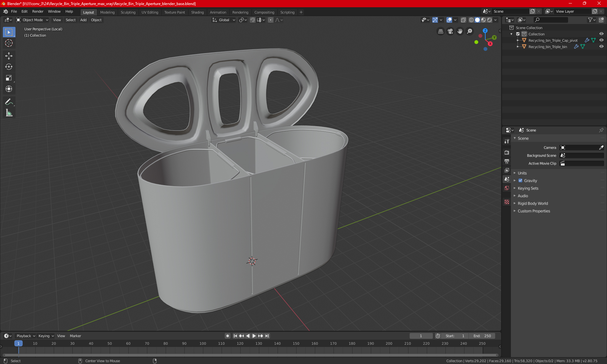Viewport: 607px width, 364px height.
Task: Open the File menu
Action: [14, 11]
